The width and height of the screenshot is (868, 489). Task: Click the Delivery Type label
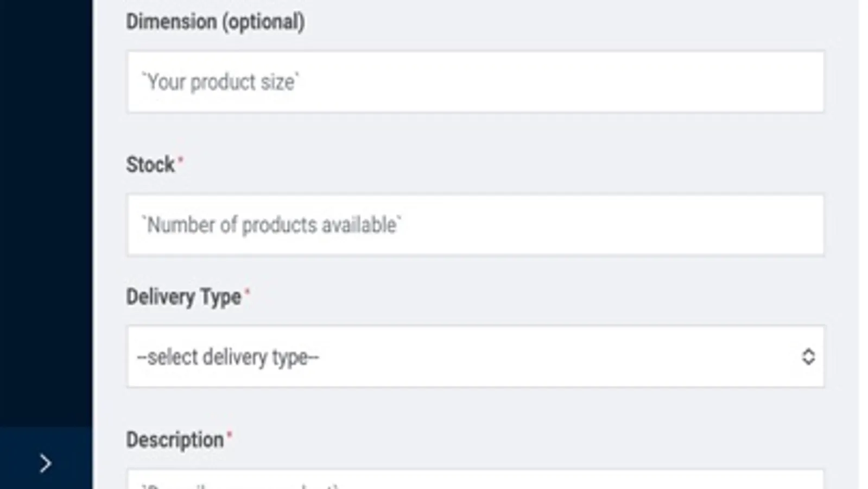(x=183, y=297)
